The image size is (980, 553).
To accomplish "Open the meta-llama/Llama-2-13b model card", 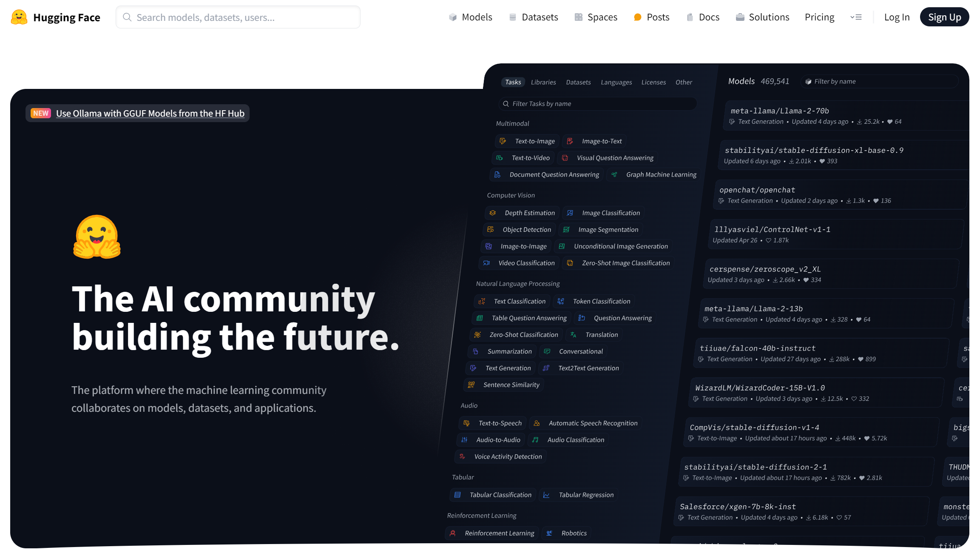I will pos(826,314).
